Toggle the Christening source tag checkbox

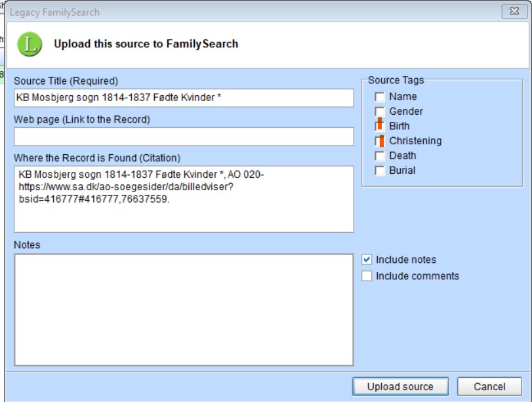click(x=380, y=141)
